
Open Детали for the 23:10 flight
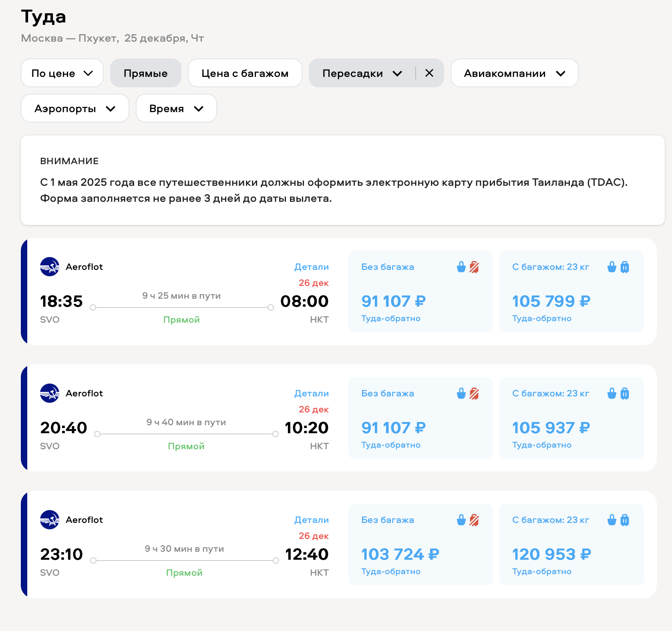point(311,520)
